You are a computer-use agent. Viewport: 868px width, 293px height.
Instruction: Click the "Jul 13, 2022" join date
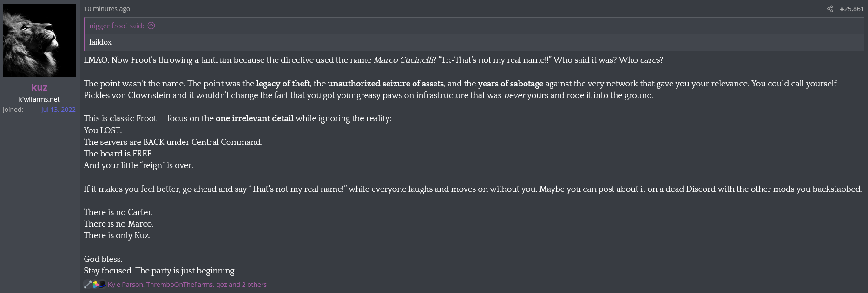pos(58,110)
